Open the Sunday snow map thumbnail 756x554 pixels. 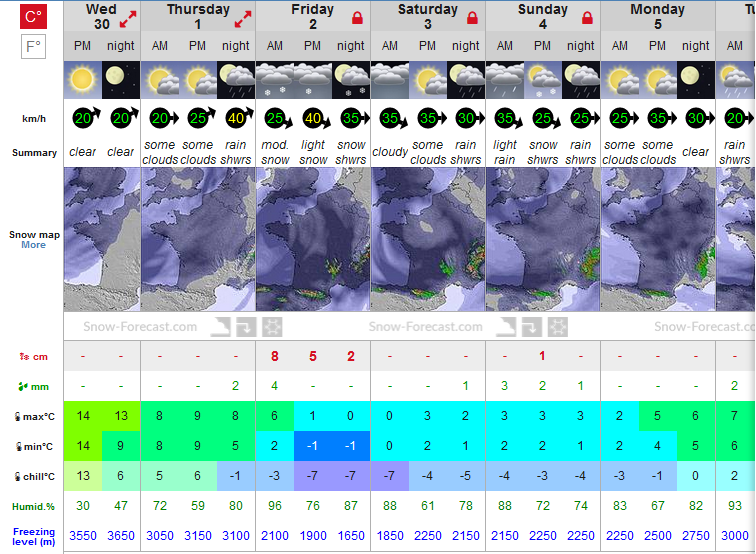click(543, 239)
